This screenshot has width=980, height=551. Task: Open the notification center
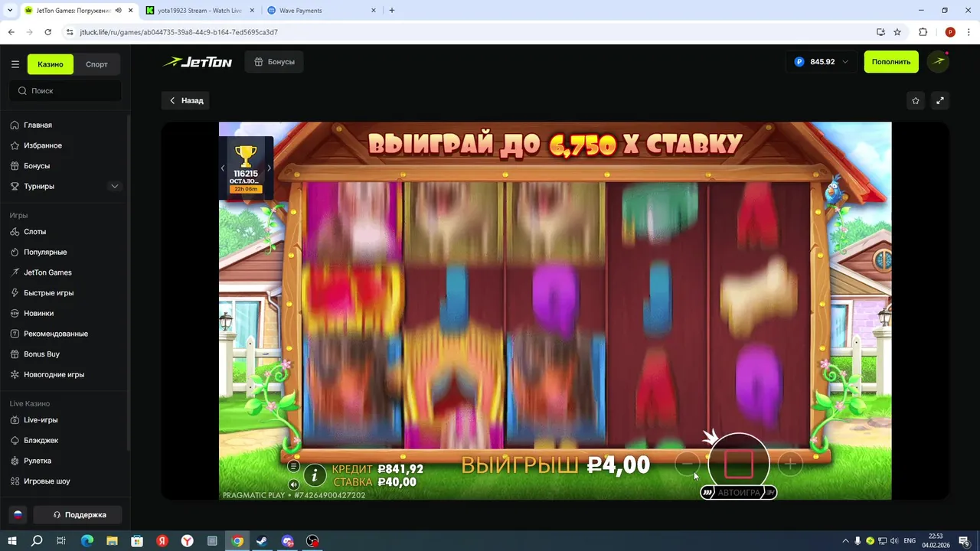966,541
